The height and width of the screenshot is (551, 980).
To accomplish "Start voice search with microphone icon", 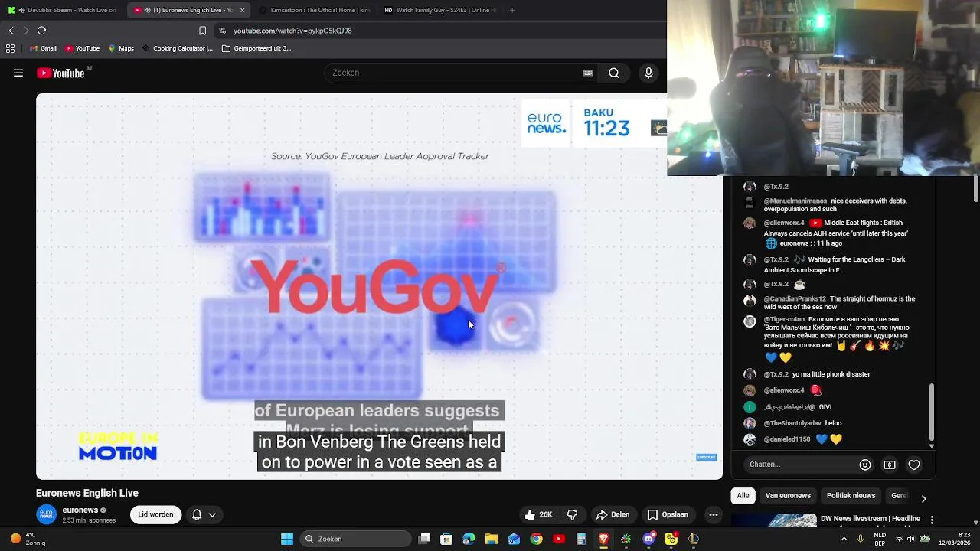I will point(648,73).
